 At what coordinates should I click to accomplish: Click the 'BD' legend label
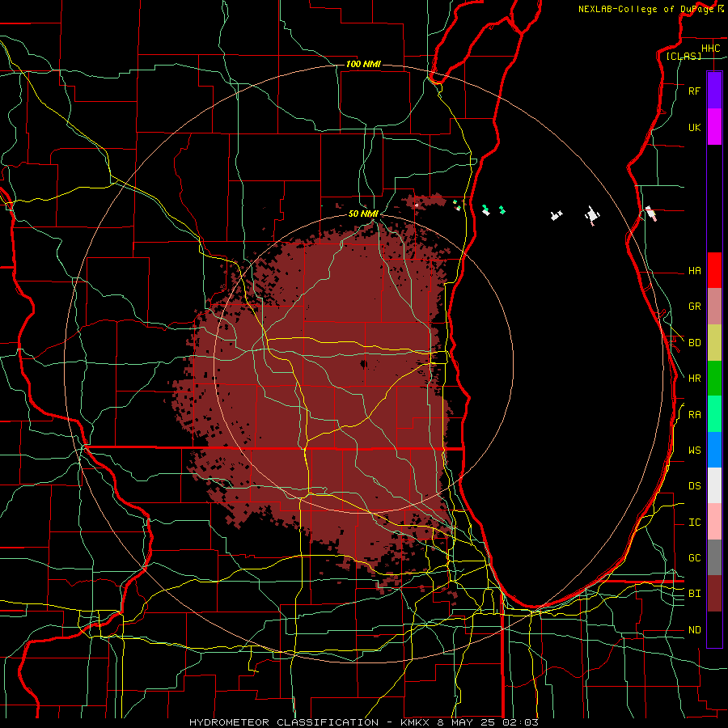pyautogui.click(x=694, y=343)
